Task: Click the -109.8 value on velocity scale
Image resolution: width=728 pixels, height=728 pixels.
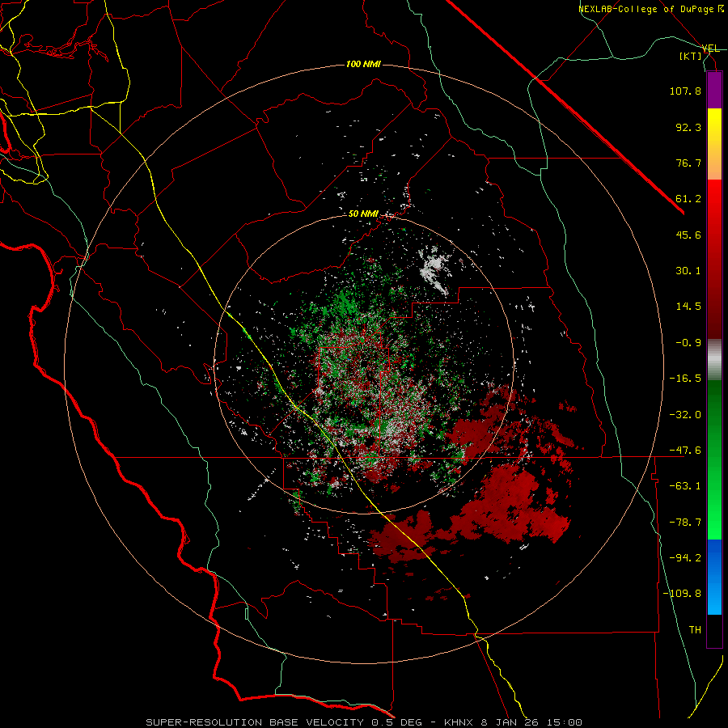Action: point(682,594)
